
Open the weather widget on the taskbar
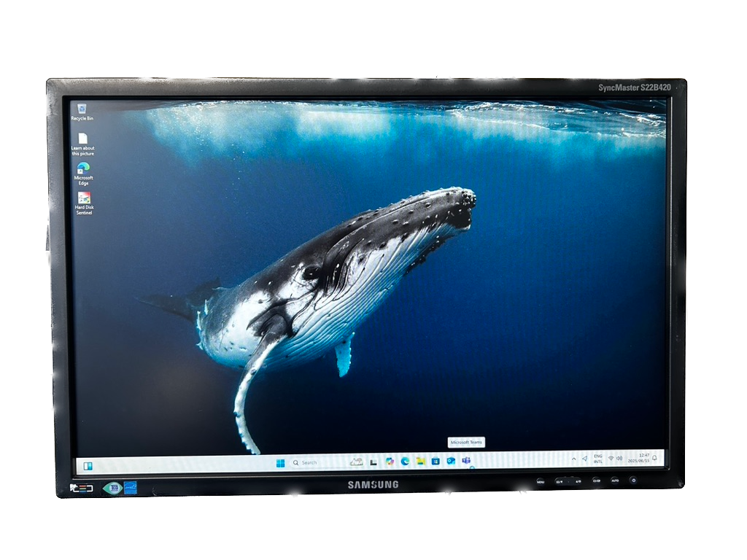point(357,462)
